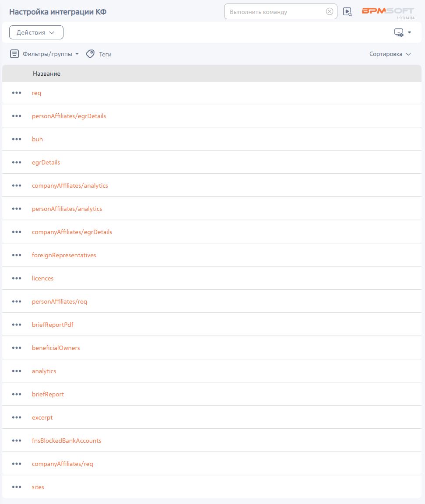Click the three dots next to egrDetails

(x=17, y=162)
